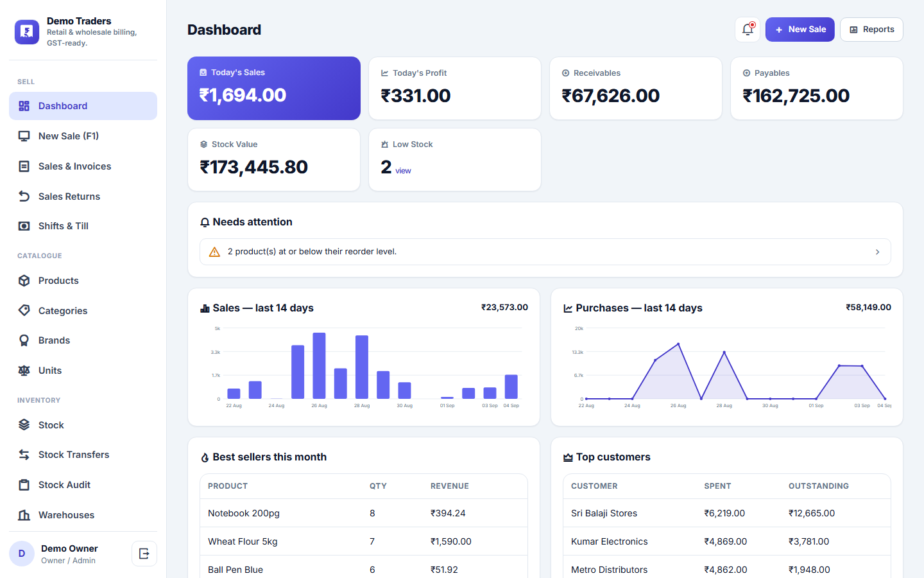924x578 pixels.
Task: Click the Categories tag icon
Action: coord(24,311)
